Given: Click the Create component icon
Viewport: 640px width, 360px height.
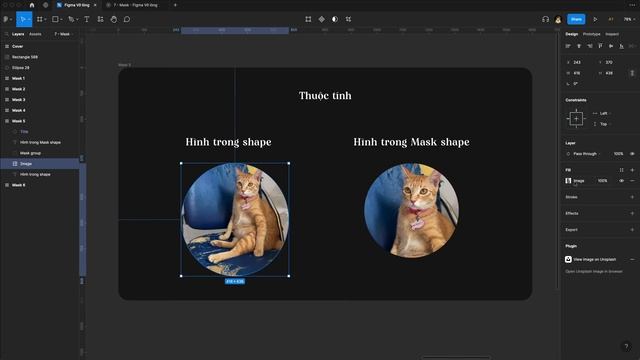Looking at the screenshot, I should point(322,19).
